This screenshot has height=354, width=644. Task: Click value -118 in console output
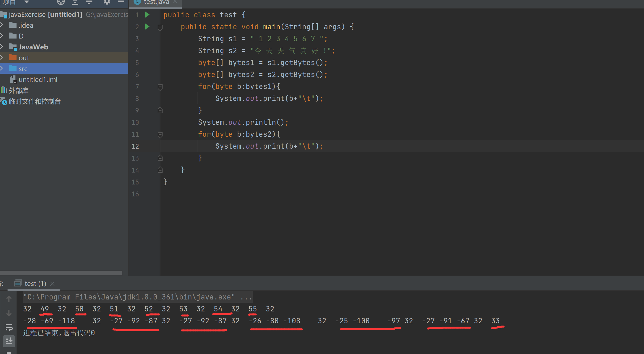(x=67, y=321)
